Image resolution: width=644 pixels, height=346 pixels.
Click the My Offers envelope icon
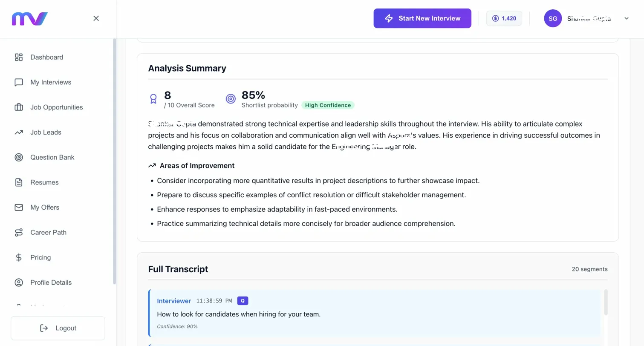pos(19,208)
